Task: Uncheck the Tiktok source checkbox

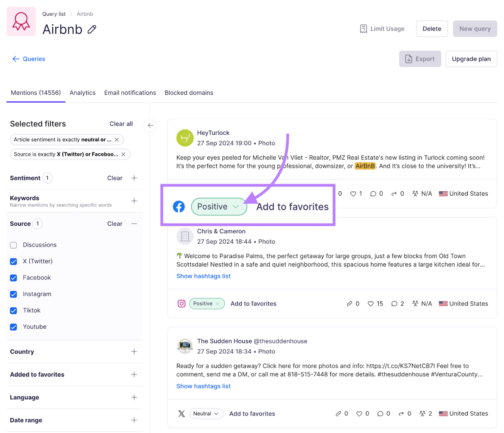Action: click(13, 311)
